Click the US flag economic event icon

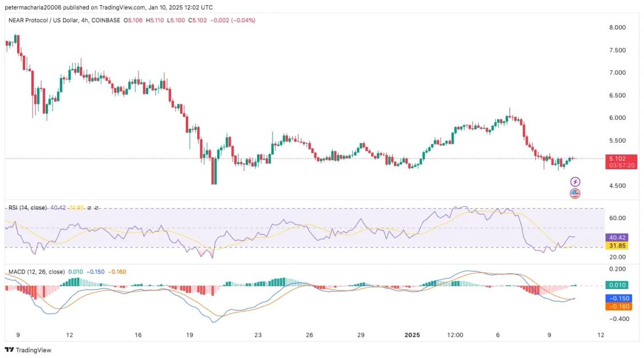[575, 193]
